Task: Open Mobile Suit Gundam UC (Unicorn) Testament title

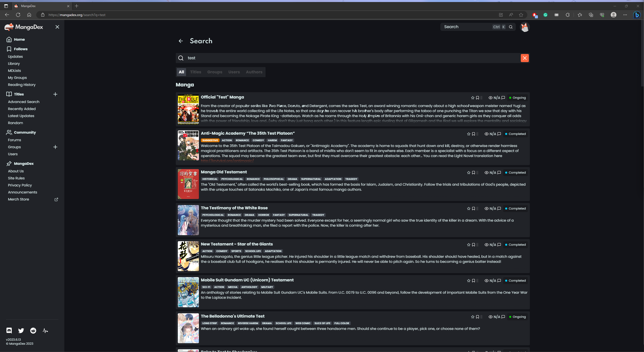Action: pos(247,280)
